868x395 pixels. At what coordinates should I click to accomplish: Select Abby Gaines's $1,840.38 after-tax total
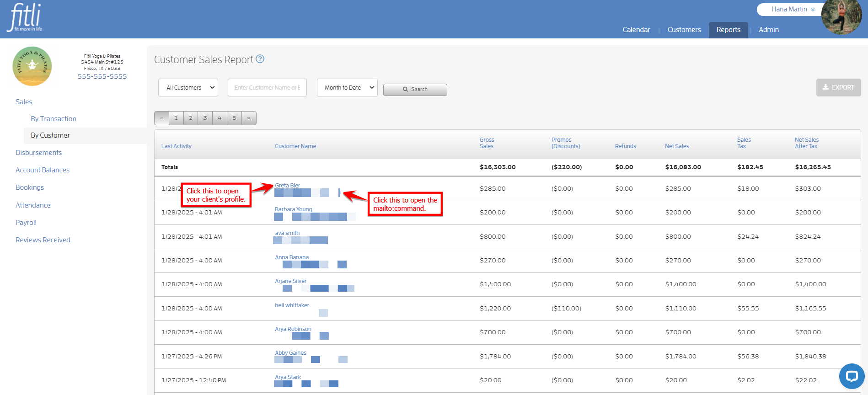coord(810,357)
